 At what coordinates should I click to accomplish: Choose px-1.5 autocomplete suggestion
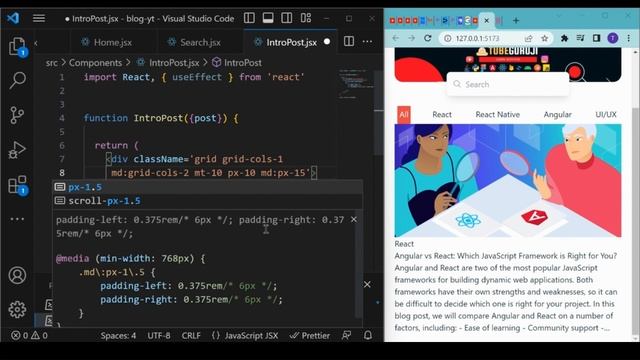(207, 187)
